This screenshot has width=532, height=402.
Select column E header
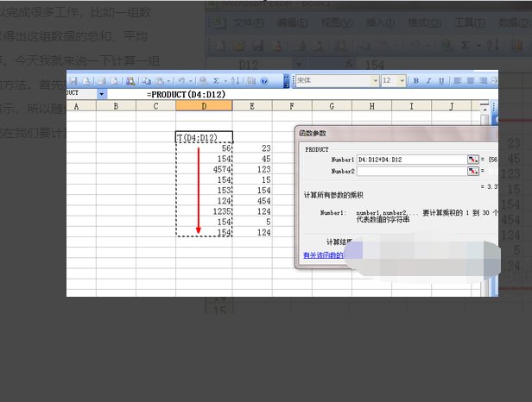pos(252,106)
